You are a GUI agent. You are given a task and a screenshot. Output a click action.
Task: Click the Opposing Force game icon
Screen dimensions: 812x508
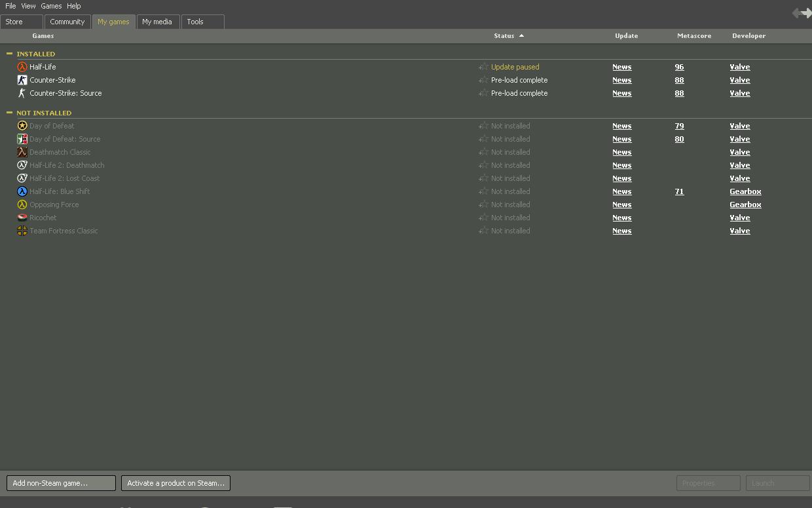click(22, 205)
